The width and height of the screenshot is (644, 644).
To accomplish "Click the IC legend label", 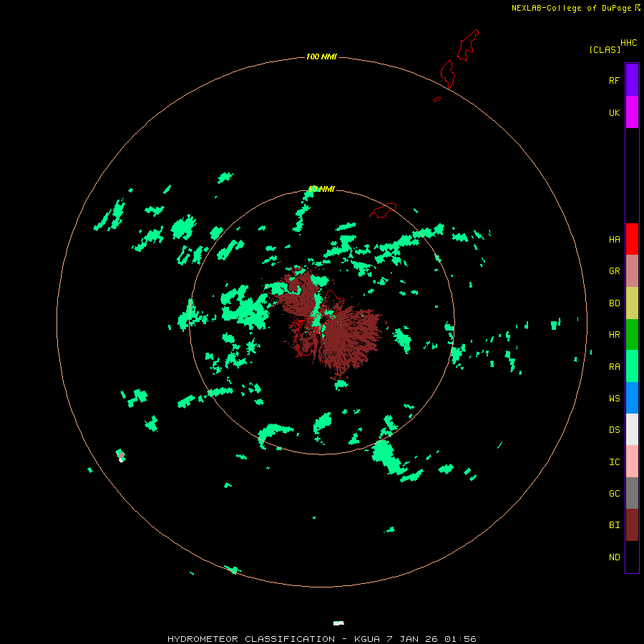I will 614,462.
